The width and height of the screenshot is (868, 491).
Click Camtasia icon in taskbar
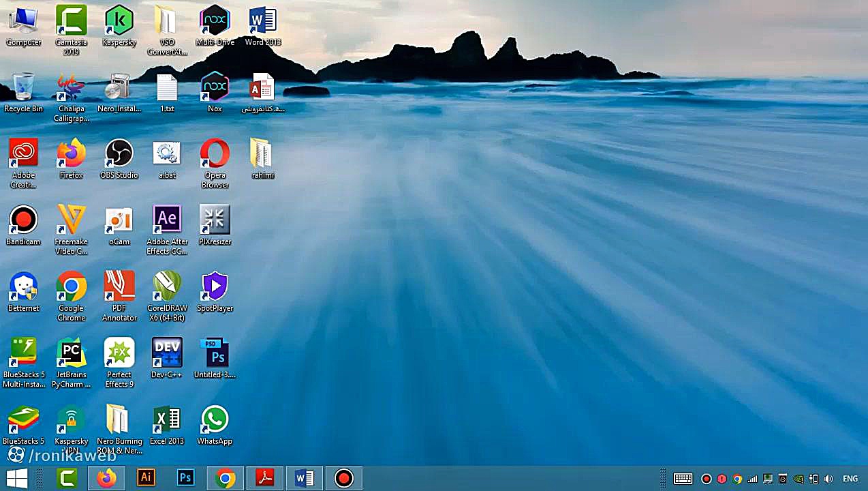click(x=67, y=479)
